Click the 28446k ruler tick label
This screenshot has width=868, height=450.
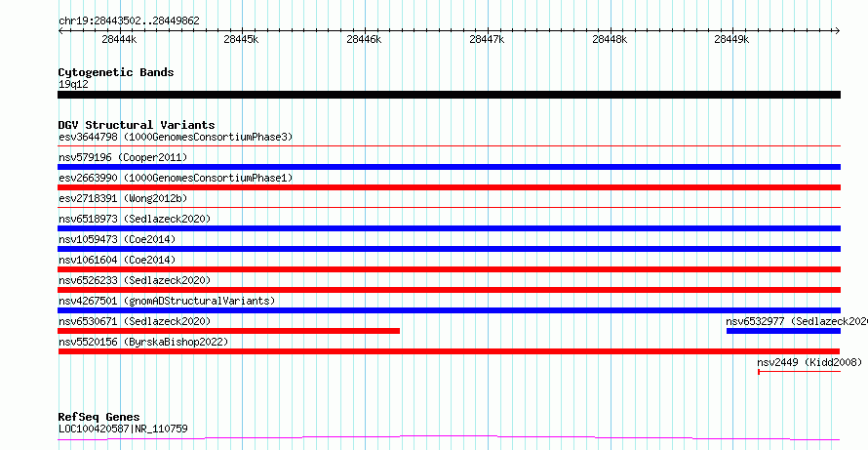click(364, 39)
